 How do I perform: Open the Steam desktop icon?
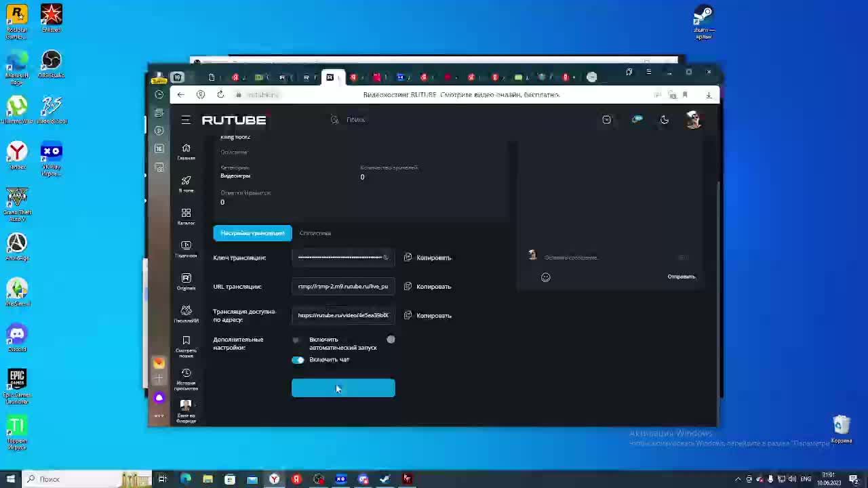tap(704, 22)
